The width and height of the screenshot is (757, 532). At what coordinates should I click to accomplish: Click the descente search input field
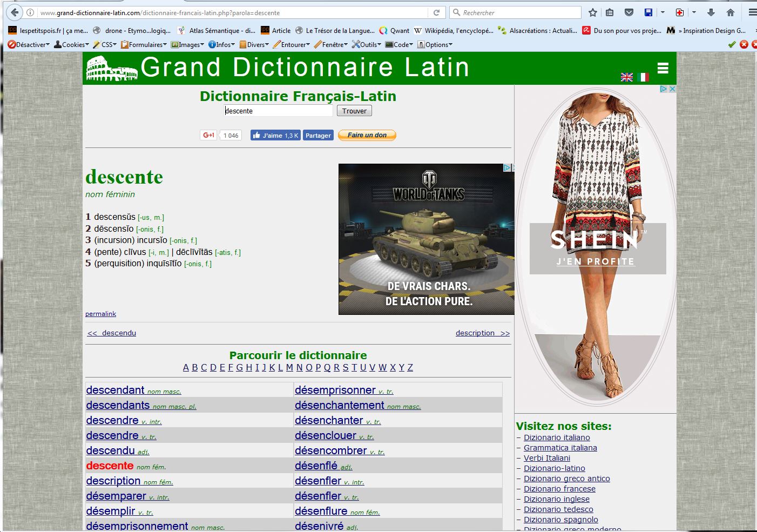pyautogui.click(x=278, y=111)
